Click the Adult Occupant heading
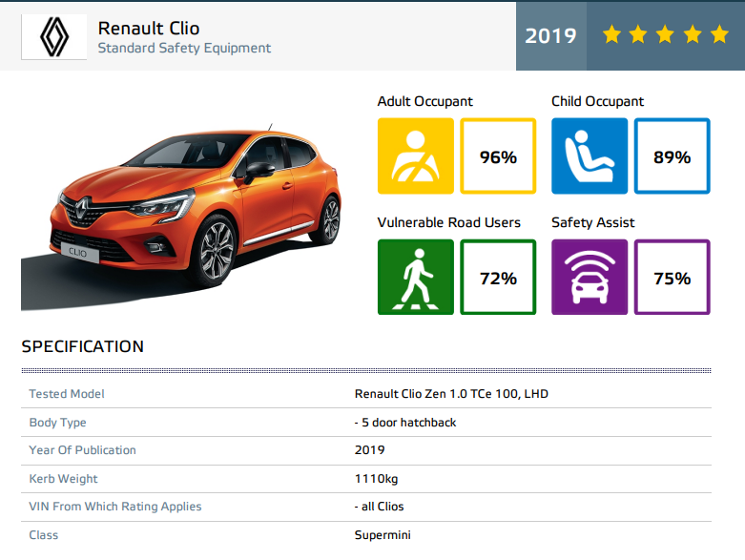The height and width of the screenshot is (560, 745). pos(424,101)
